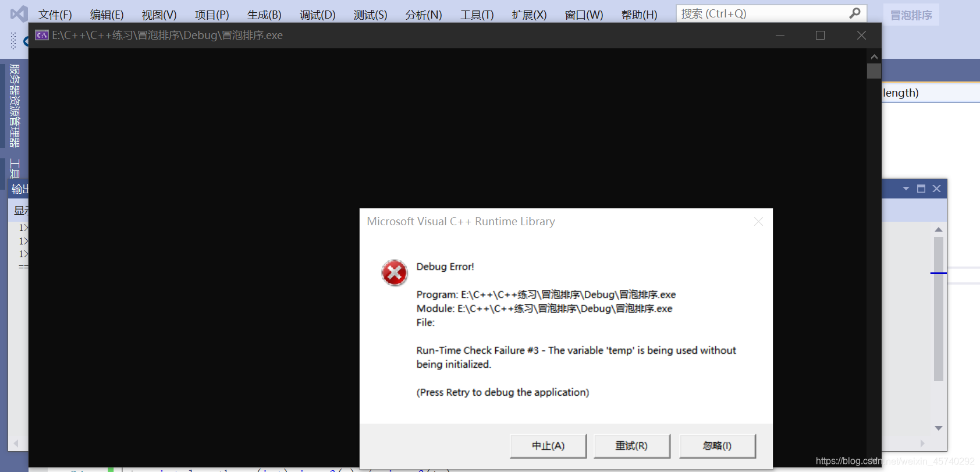Click the Visual Studio logo icon

click(x=19, y=13)
